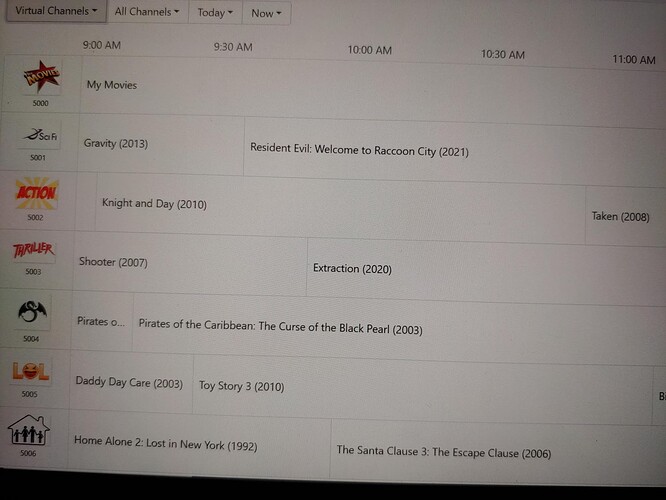Select the dragon logo channel 5004
The width and height of the screenshot is (666, 500).
32,313
